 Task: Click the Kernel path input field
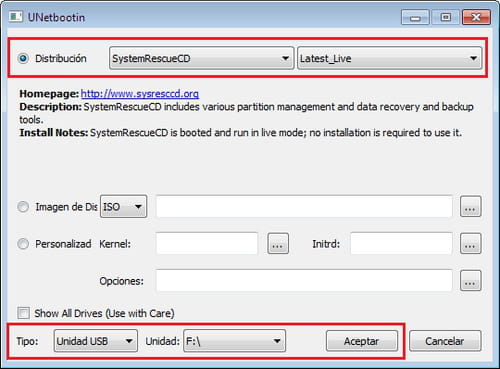(207, 244)
